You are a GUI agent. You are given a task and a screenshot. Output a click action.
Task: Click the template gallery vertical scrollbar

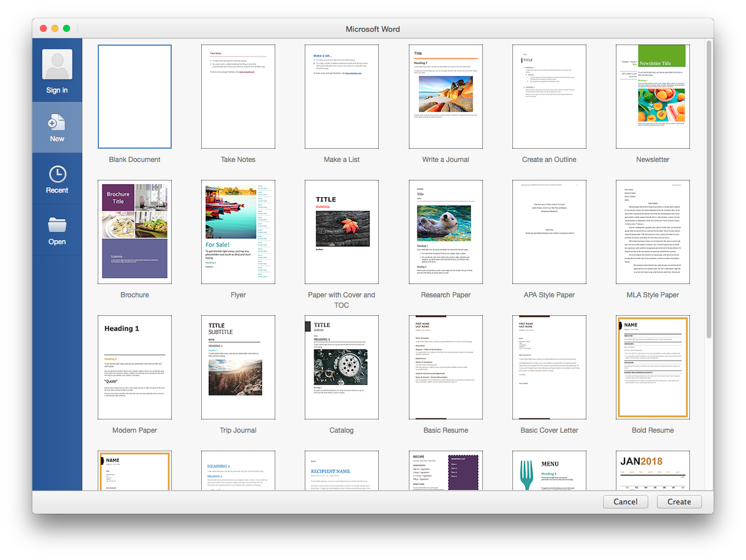709,190
